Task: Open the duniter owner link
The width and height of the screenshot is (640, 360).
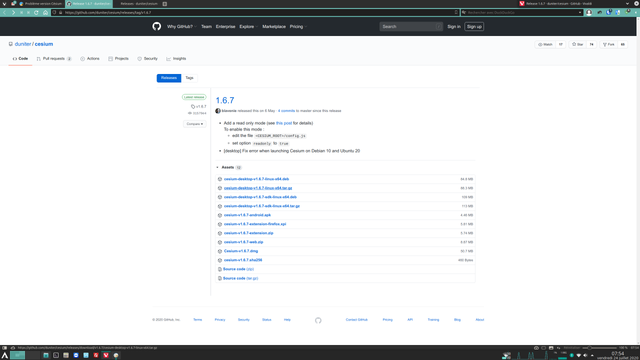Action: (23, 44)
